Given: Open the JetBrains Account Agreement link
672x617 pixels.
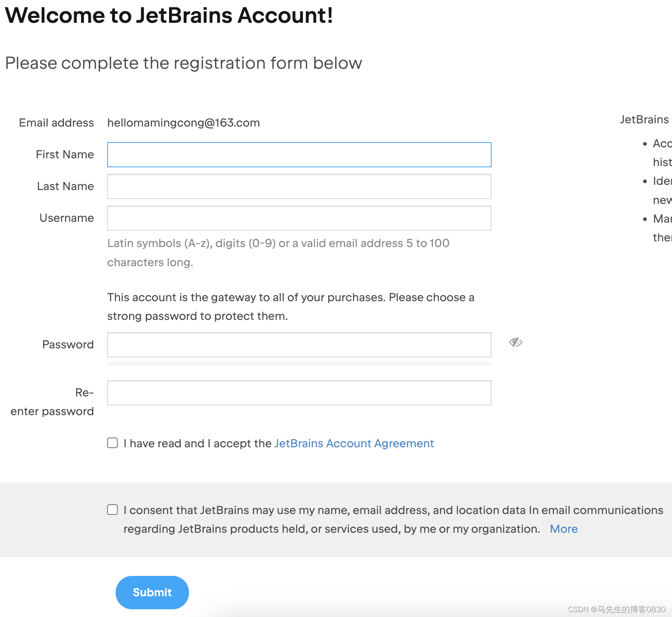Looking at the screenshot, I should click(x=354, y=443).
